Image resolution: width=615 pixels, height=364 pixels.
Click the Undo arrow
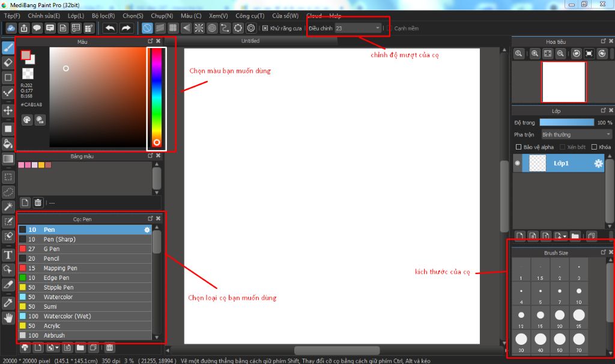pyautogui.click(x=111, y=28)
